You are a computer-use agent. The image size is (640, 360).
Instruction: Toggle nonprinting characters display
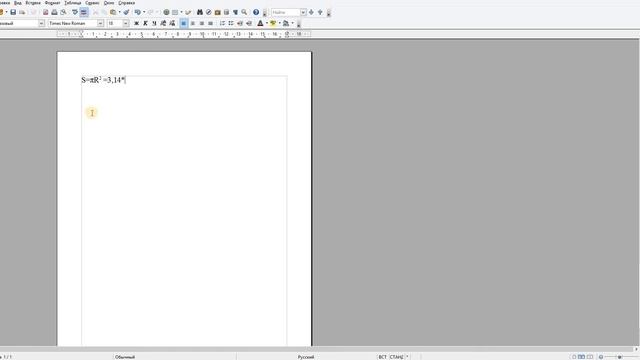[236, 12]
